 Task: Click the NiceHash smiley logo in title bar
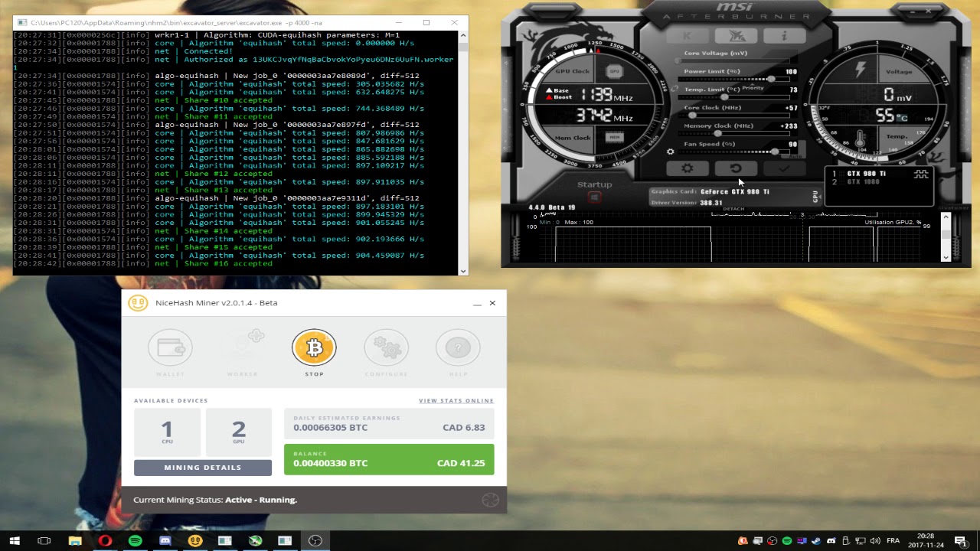pos(138,303)
